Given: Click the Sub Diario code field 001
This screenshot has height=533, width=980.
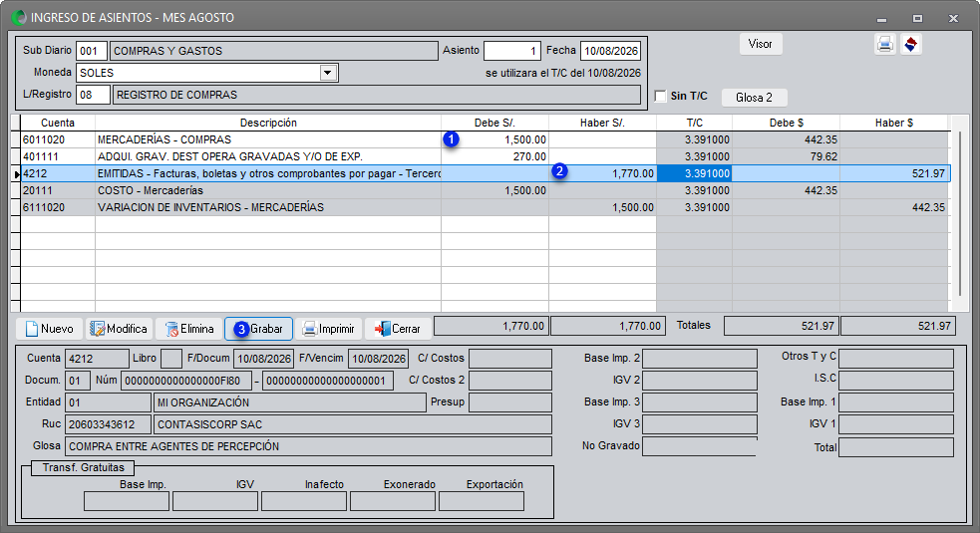Looking at the screenshot, I should coord(91,51).
